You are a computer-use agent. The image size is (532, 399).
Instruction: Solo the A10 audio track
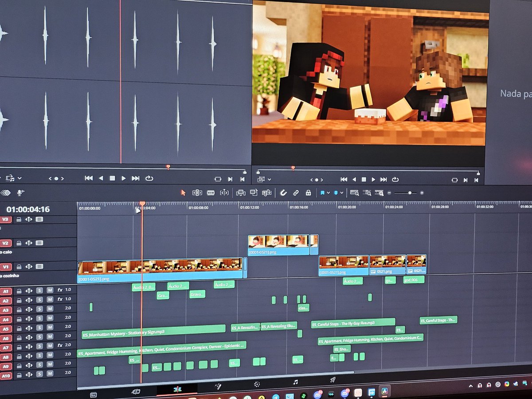[39, 375]
